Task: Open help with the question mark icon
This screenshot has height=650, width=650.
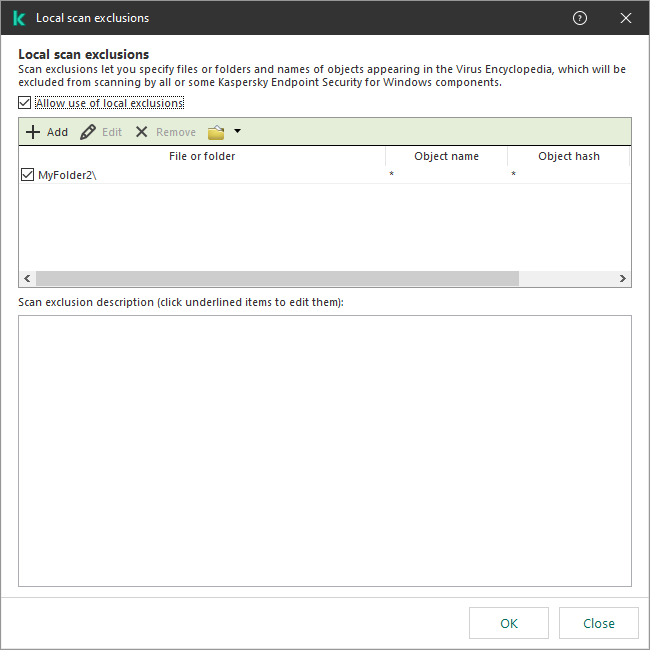Action: pyautogui.click(x=580, y=18)
